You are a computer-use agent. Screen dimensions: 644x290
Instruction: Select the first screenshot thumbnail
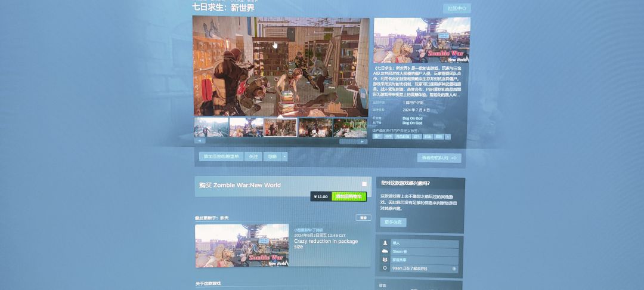point(211,127)
